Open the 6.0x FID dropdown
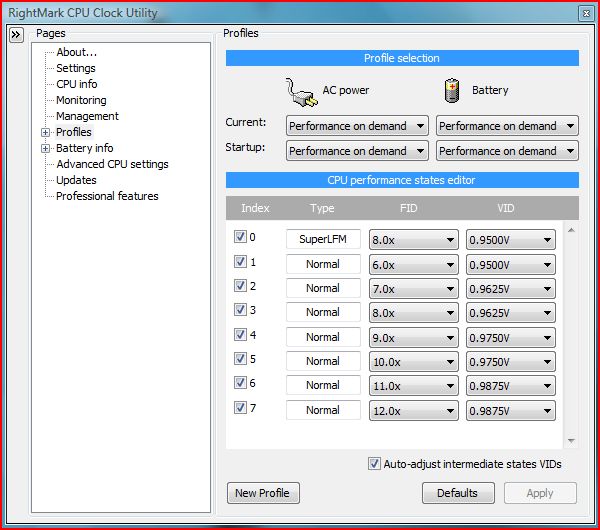Viewport: 600px width, 530px height. 414,265
